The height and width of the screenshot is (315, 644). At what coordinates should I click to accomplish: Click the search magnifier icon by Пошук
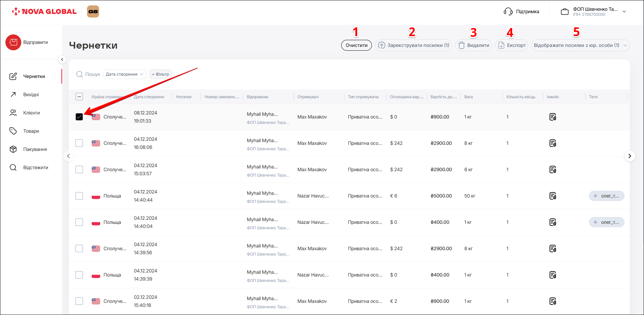click(x=80, y=74)
